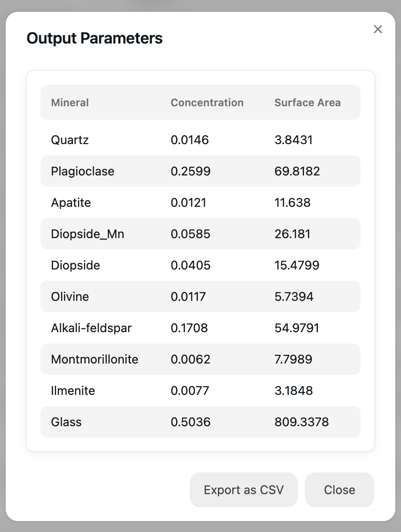This screenshot has height=532, width=401.
Task: Click Glass surface area value 809.3378
Action: pos(301,422)
